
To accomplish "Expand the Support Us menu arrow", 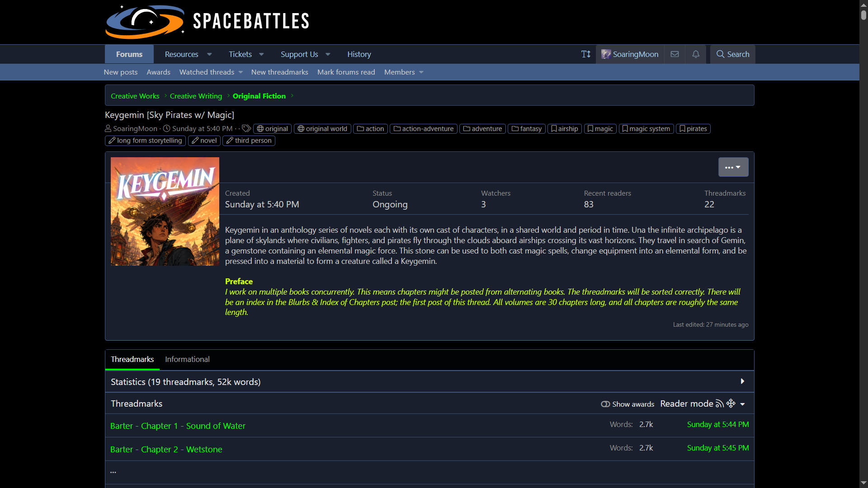I will [x=328, y=54].
